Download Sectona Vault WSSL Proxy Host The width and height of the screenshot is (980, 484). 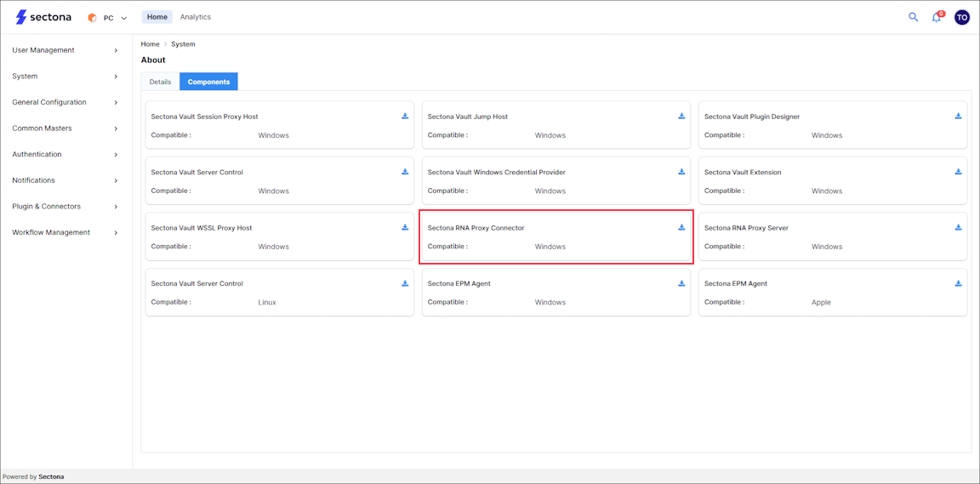[x=405, y=227]
